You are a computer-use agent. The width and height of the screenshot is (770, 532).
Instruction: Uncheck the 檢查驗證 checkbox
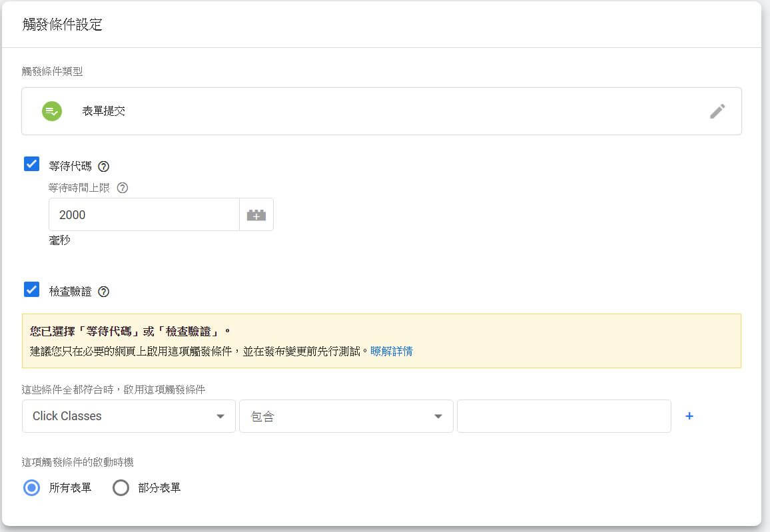click(31, 290)
